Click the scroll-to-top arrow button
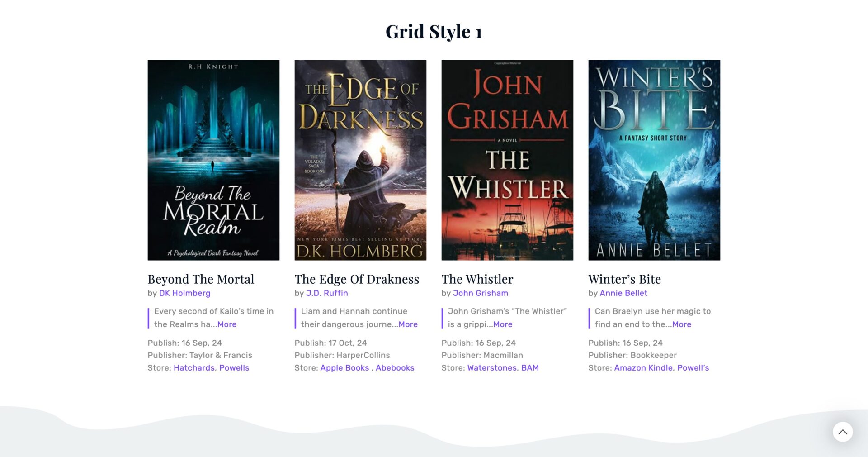This screenshot has width=868, height=457. point(843,432)
